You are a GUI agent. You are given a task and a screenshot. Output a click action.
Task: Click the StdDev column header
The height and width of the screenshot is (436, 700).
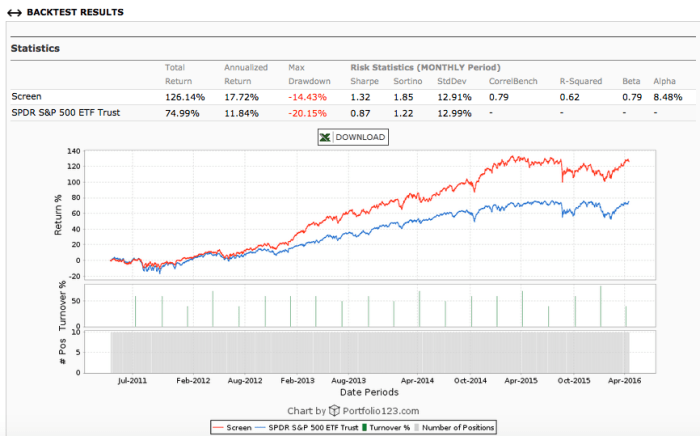click(452, 81)
